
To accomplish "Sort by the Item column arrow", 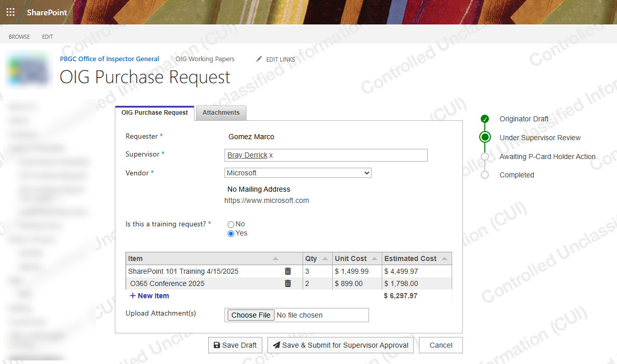I will click(x=276, y=259).
